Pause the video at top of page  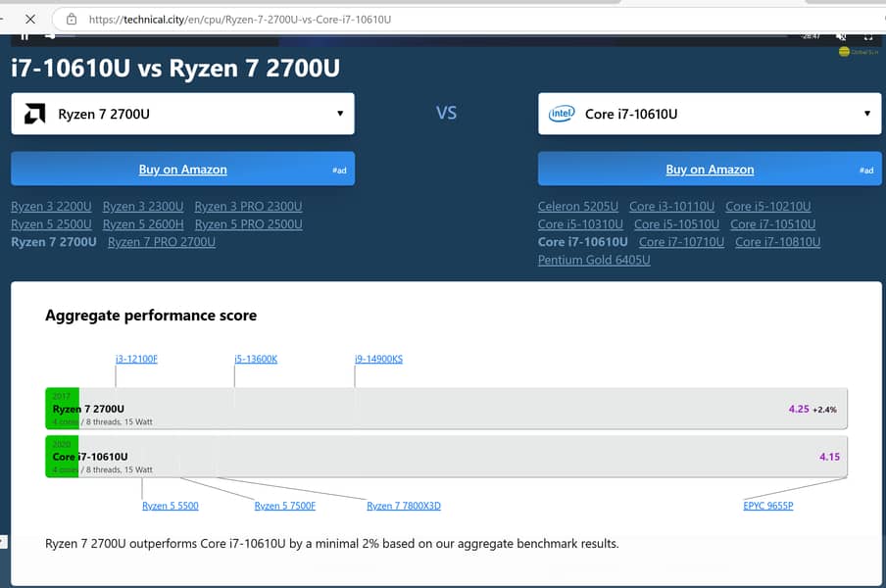25,36
